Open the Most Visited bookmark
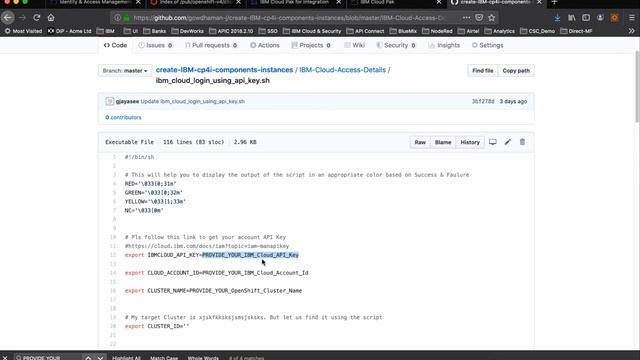The height and width of the screenshot is (360, 640). (x=23, y=31)
